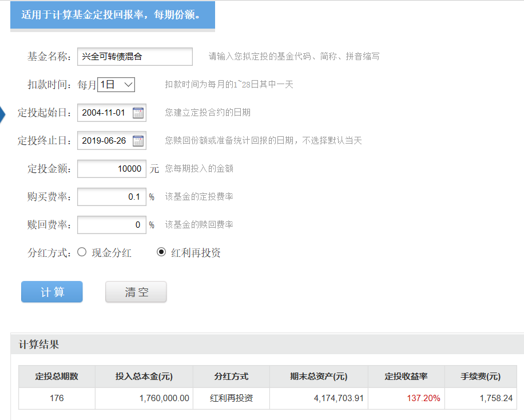Open calendar icon for 定投终止日
524x420 pixels.
click(138, 141)
